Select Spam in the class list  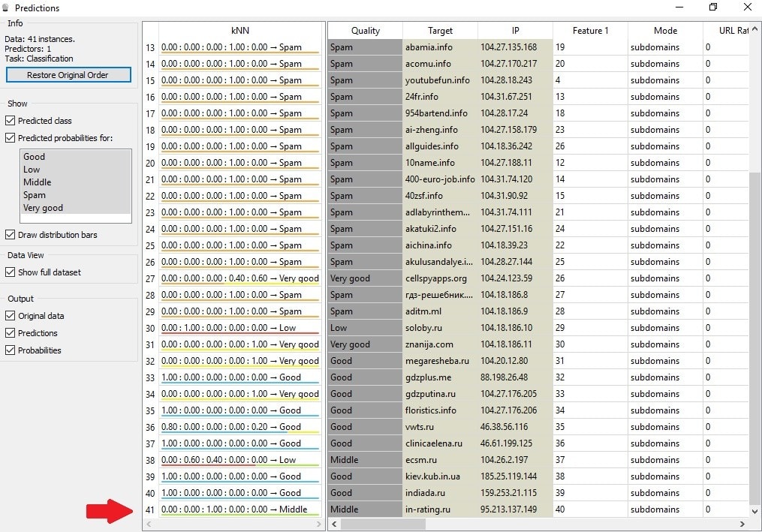[x=35, y=195]
